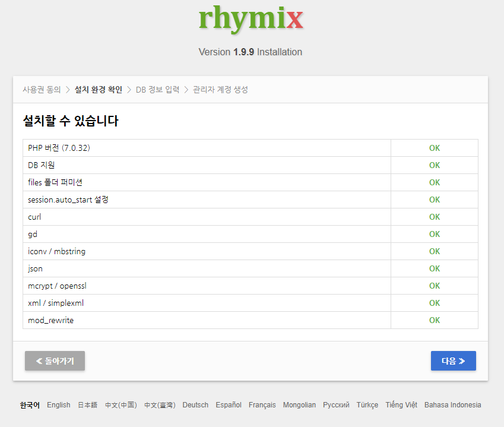
Task: Click the xml / simplexml row label
Action: [56, 303]
